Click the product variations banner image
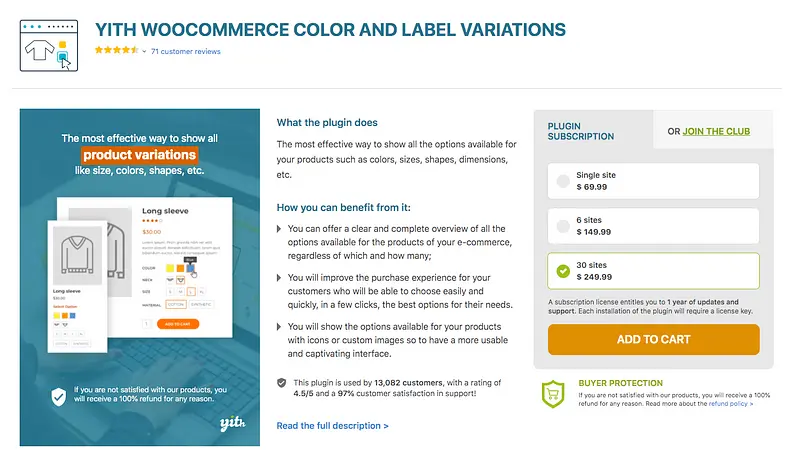 click(139, 275)
